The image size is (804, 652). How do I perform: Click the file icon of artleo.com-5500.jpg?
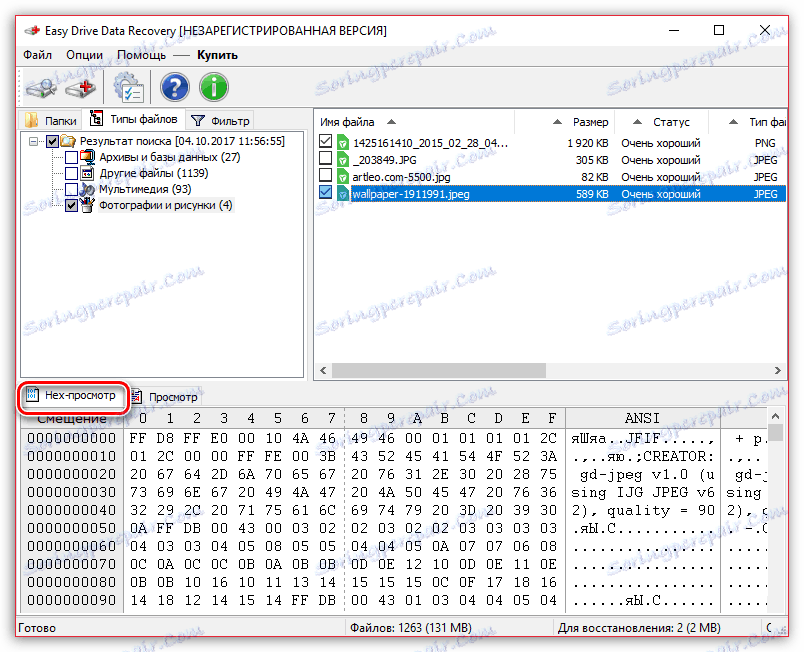click(343, 177)
